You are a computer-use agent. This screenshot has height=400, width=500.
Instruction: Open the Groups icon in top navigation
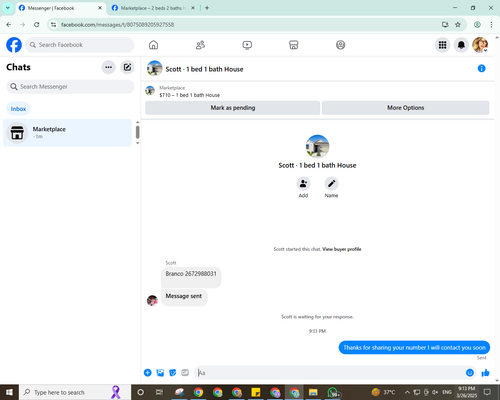point(340,45)
